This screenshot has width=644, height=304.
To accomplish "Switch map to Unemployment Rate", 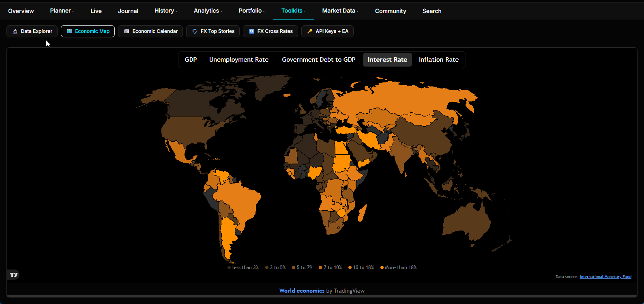I will (x=239, y=60).
